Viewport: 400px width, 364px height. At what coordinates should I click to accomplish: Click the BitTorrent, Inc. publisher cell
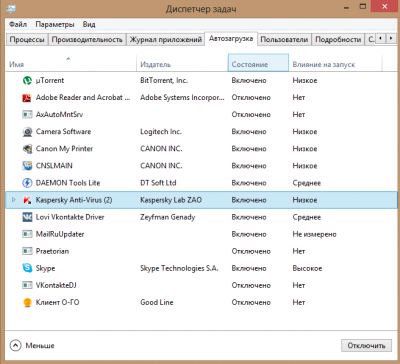164,80
